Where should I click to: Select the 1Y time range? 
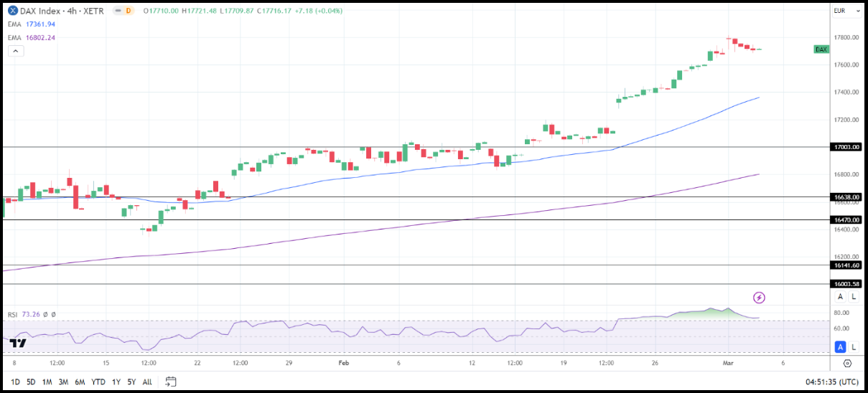pyautogui.click(x=116, y=382)
